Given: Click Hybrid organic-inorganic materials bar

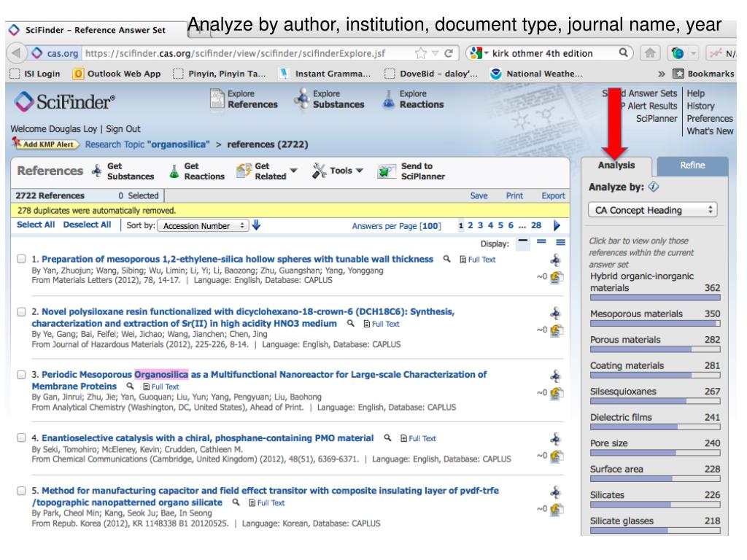Looking at the screenshot, I should (655, 297).
